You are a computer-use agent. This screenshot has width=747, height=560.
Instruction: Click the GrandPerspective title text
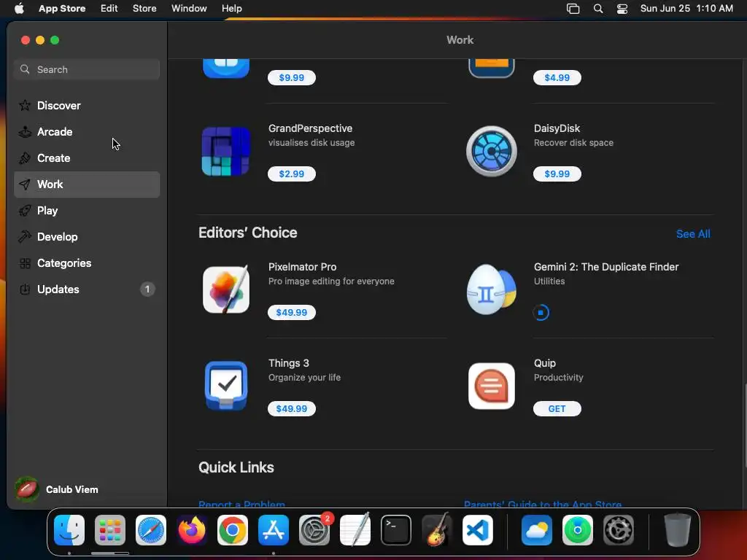(x=310, y=128)
